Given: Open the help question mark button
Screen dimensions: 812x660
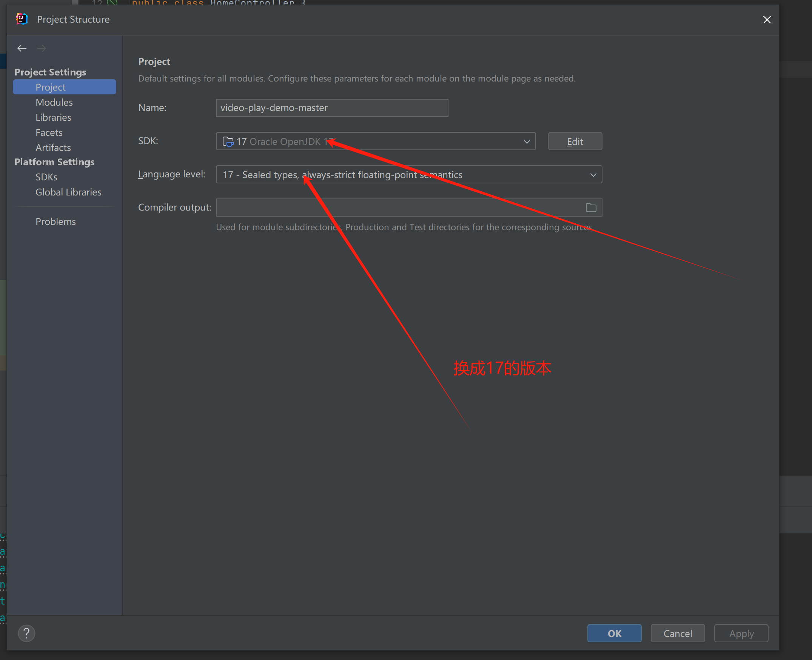Looking at the screenshot, I should (26, 633).
